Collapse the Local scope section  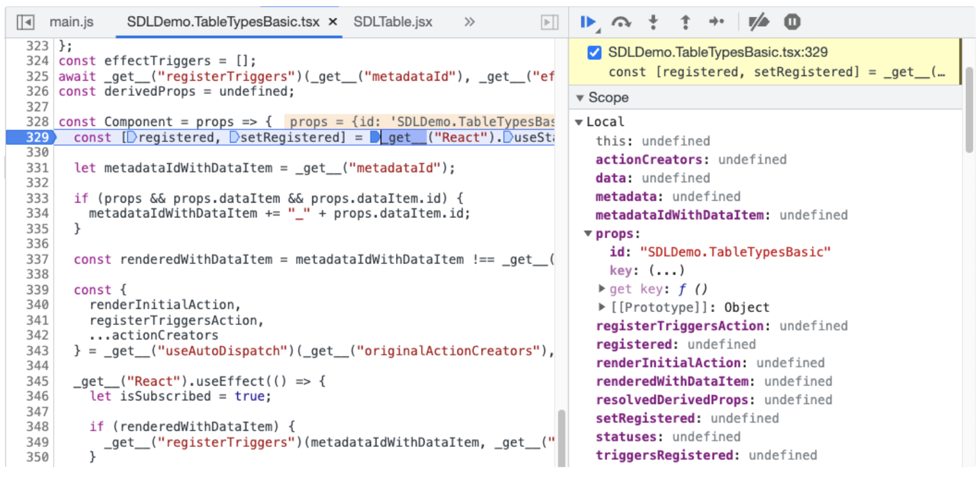[579, 121]
